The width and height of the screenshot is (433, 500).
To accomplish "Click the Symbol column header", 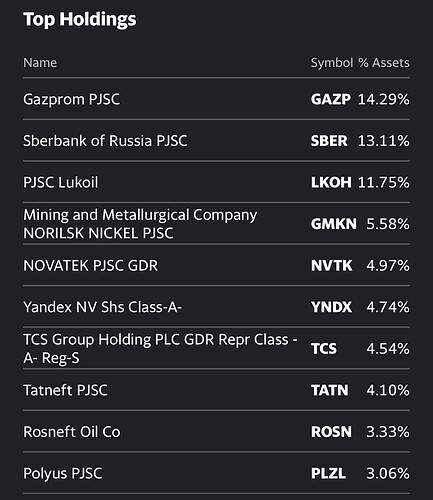I will [332, 63].
